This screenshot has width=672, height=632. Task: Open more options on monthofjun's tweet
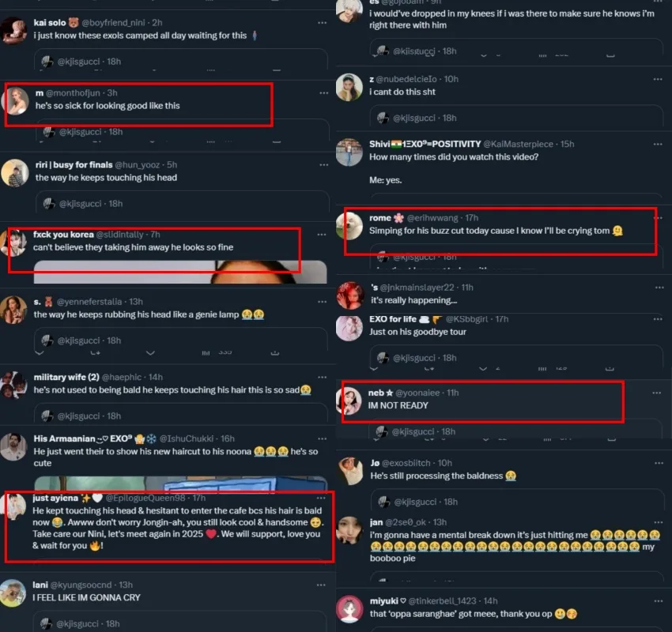click(x=323, y=93)
